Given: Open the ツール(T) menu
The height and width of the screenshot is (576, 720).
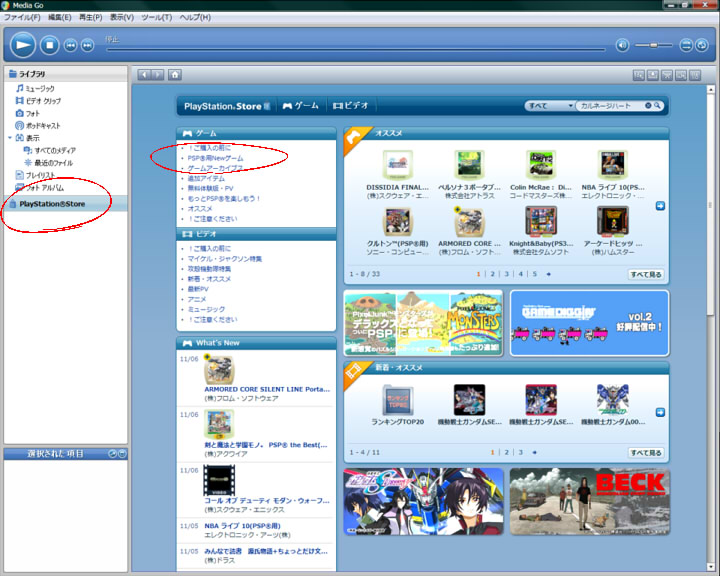Looking at the screenshot, I should pos(157,17).
